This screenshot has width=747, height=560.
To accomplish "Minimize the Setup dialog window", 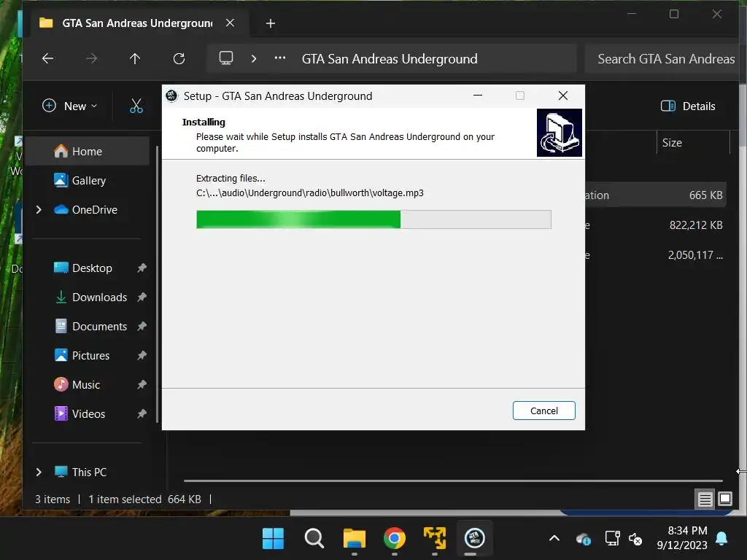I will tap(477, 96).
